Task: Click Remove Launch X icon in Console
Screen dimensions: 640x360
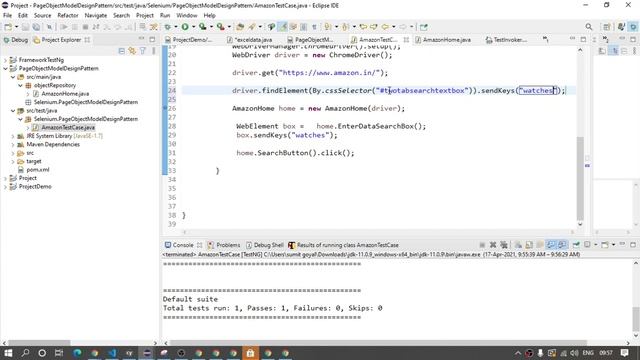Action: click(x=493, y=245)
